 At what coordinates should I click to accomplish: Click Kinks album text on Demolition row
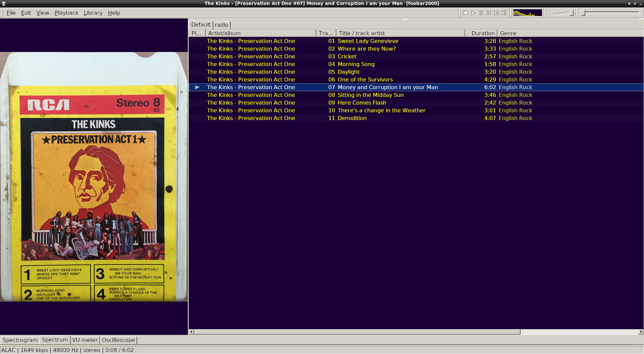(x=251, y=118)
